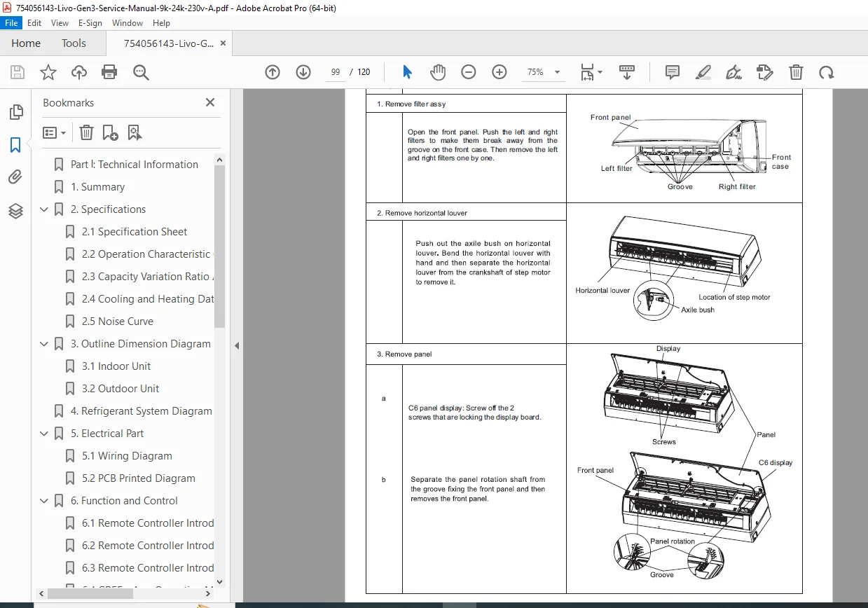Jump to the '1. Summary' bookmark

97,187
